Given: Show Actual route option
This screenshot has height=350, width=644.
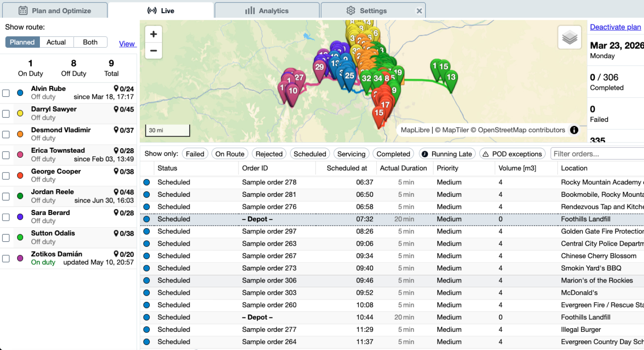Looking at the screenshot, I should click(x=56, y=42).
